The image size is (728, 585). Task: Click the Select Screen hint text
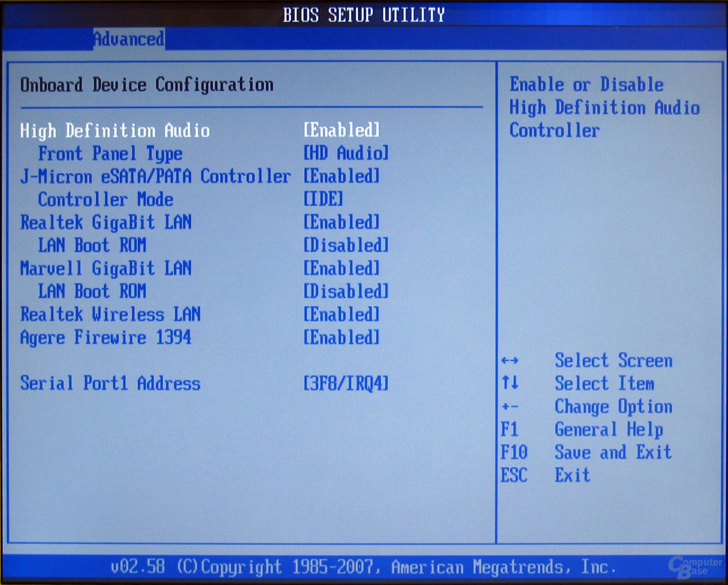pos(614,361)
